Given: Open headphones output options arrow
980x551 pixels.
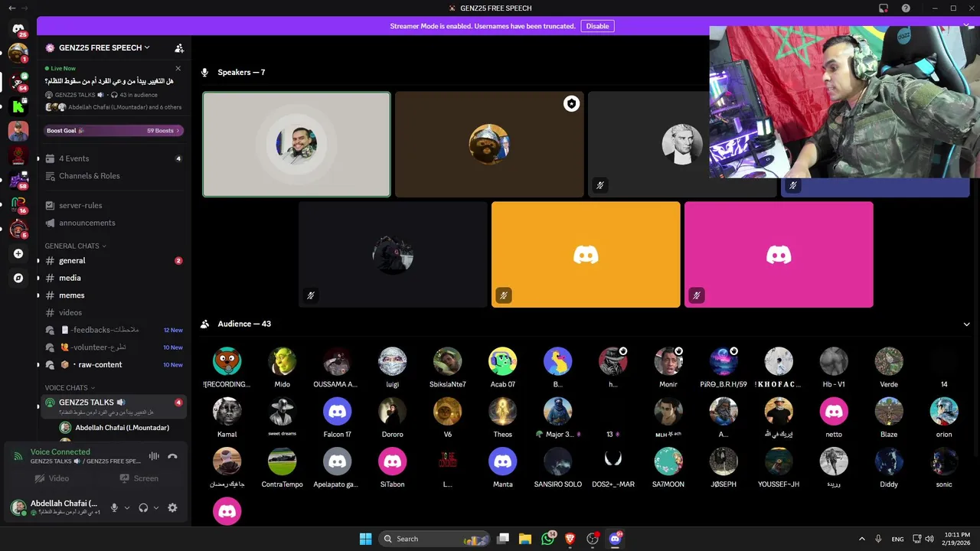Looking at the screenshot, I should click(156, 508).
